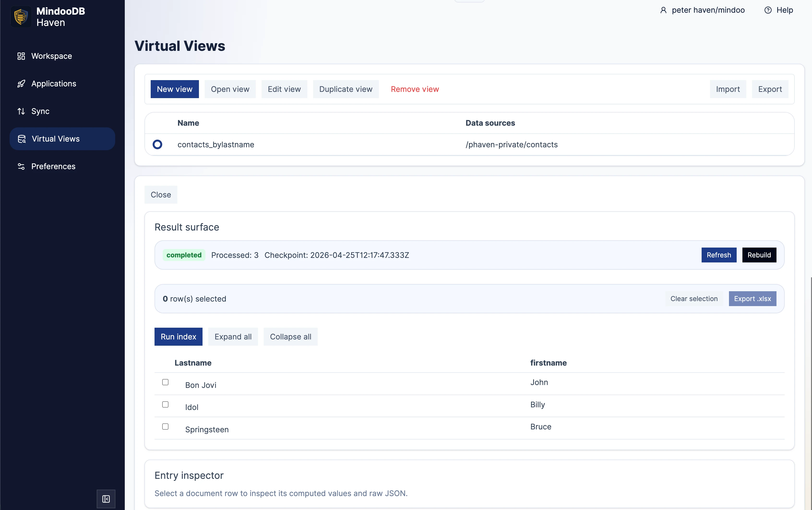Open the Duplicate view action

coord(346,89)
